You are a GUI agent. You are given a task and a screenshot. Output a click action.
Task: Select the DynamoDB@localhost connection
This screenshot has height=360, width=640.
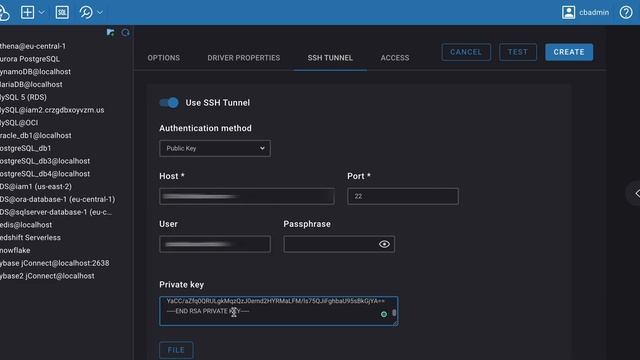click(x=35, y=71)
